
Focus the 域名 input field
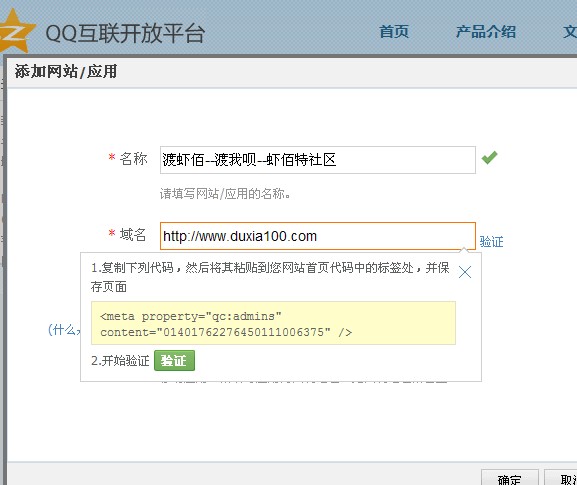pos(318,236)
